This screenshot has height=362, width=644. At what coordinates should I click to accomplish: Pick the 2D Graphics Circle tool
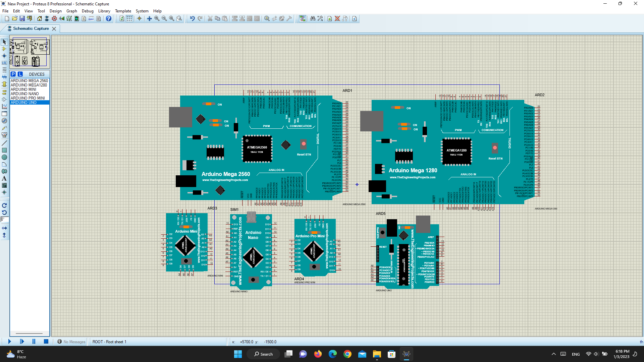pos(4,157)
